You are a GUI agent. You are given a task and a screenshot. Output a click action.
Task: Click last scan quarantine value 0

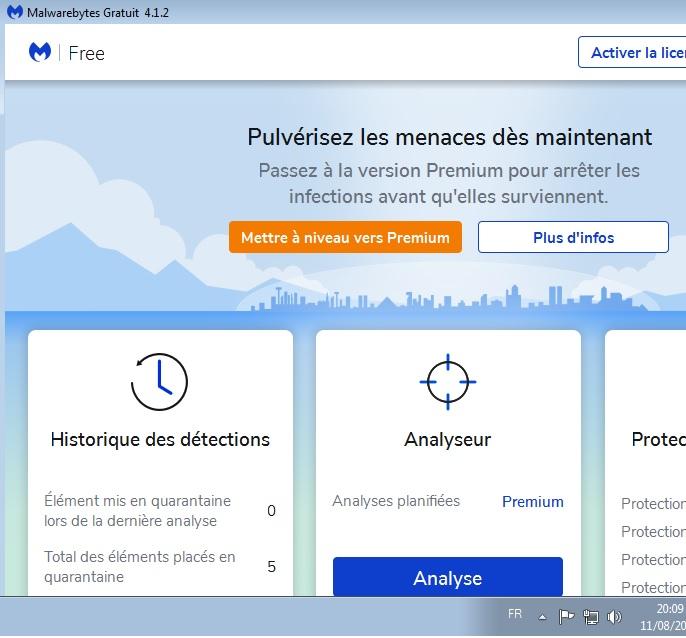click(271, 511)
